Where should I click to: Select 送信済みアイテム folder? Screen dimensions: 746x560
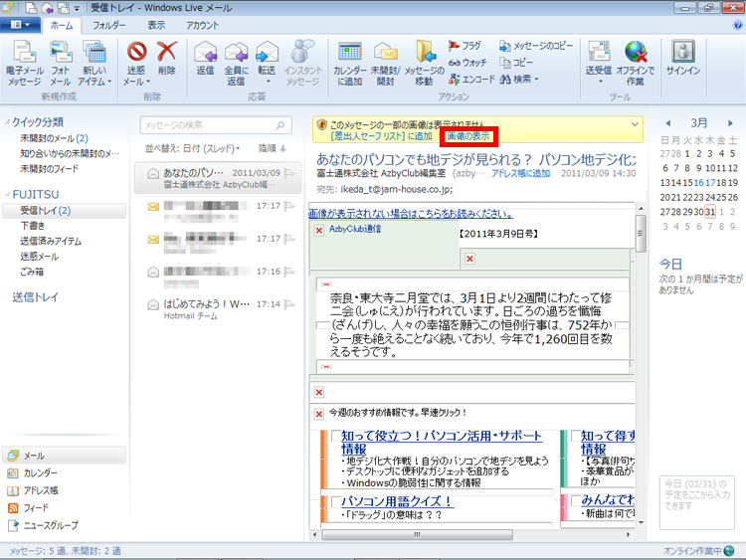click(x=51, y=242)
